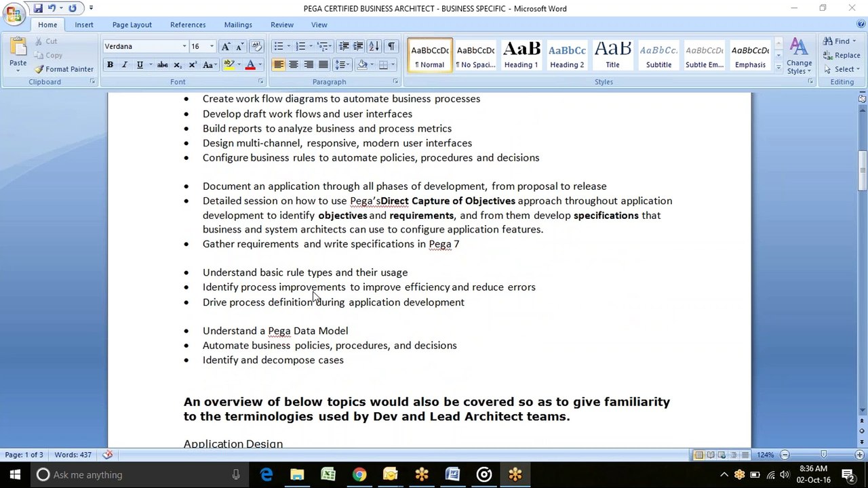This screenshot has height=488, width=868.
Task: Apply the Title style
Action: [613, 55]
